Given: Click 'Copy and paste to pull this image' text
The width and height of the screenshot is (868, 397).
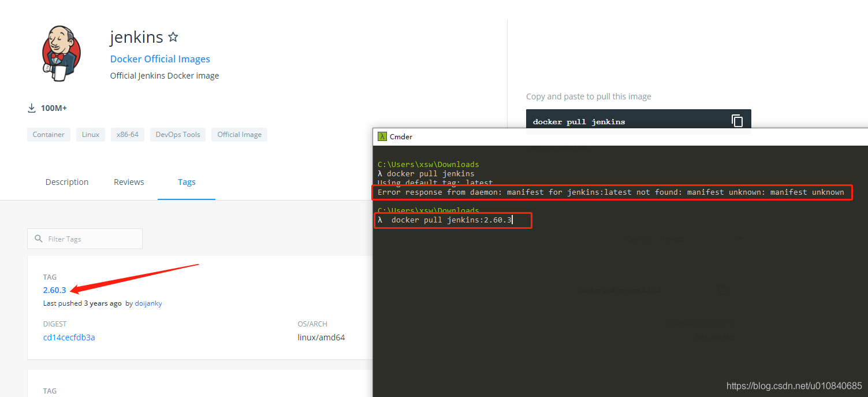Looking at the screenshot, I should tap(588, 97).
